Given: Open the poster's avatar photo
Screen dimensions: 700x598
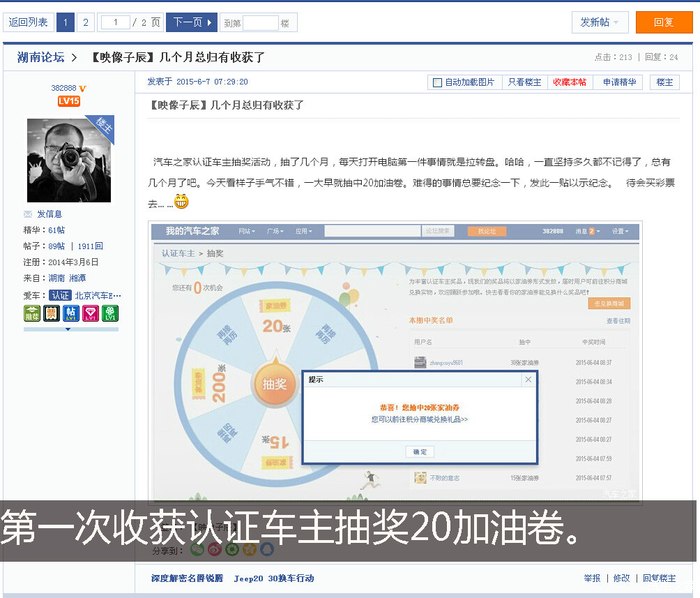Looking at the screenshot, I should (69, 160).
